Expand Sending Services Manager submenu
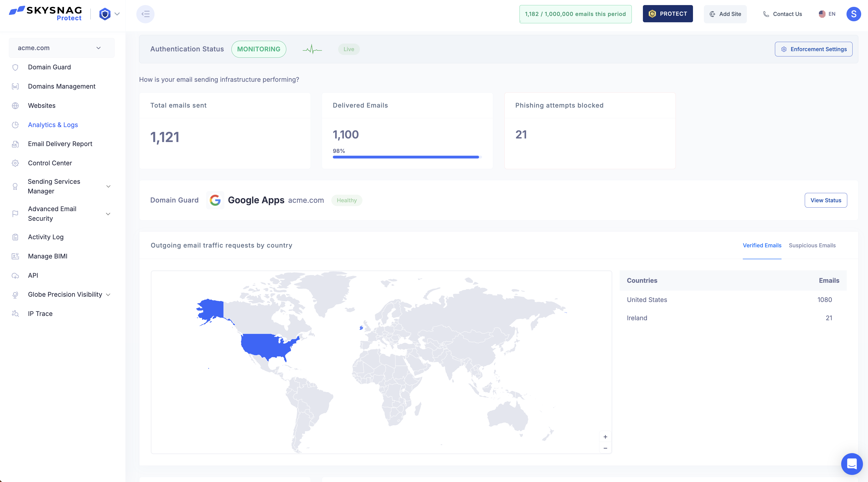The height and width of the screenshot is (482, 868). [108, 186]
